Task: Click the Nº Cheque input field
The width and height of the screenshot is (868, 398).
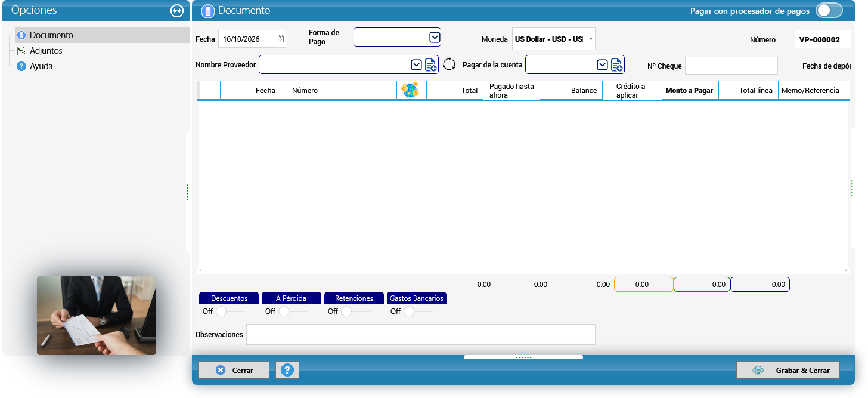Action: [x=731, y=66]
